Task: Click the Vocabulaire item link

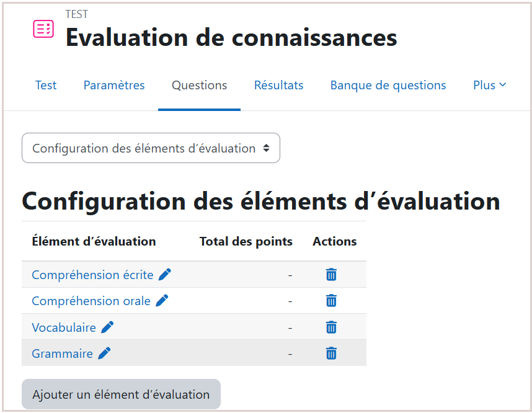Action: (64, 327)
